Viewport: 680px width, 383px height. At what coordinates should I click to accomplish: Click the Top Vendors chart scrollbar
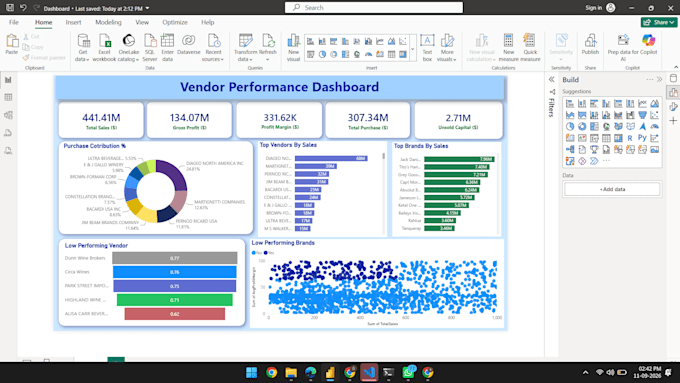pyautogui.click(x=383, y=155)
